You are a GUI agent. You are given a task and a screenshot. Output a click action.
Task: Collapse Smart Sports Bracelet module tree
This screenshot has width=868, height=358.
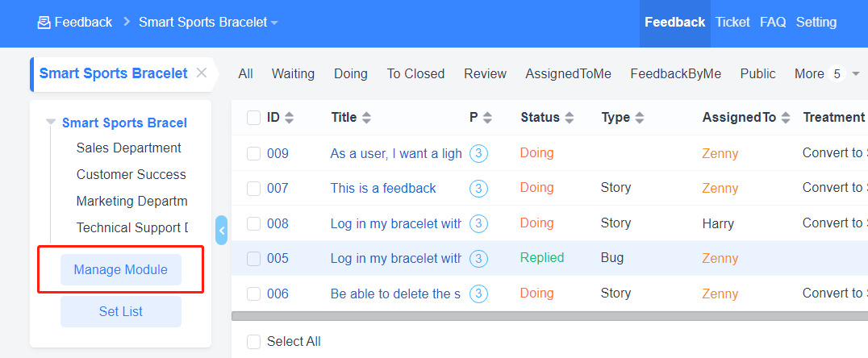[x=51, y=123]
